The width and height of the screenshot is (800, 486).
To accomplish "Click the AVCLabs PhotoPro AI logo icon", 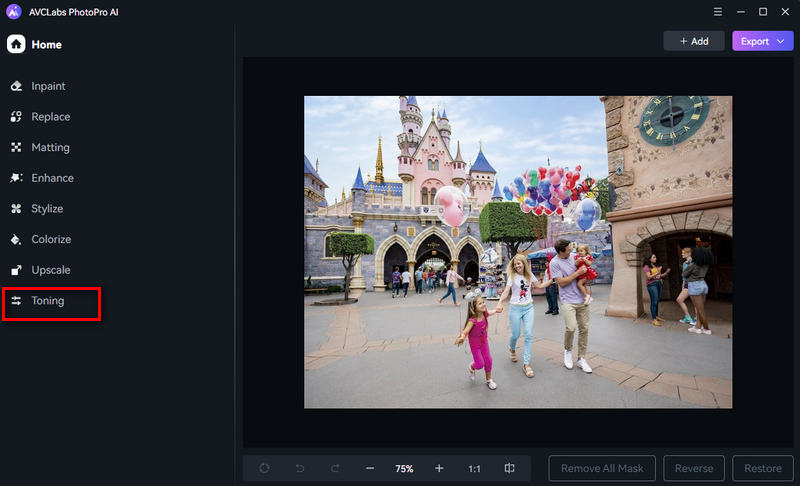I will coord(14,11).
